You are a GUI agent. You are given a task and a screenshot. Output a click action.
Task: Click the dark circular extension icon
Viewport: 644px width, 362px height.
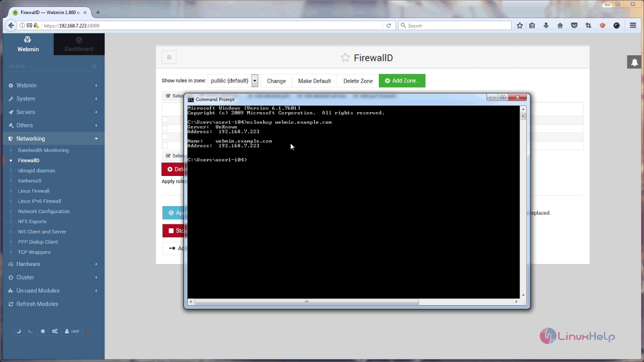pyautogui.click(x=616, y=26)
